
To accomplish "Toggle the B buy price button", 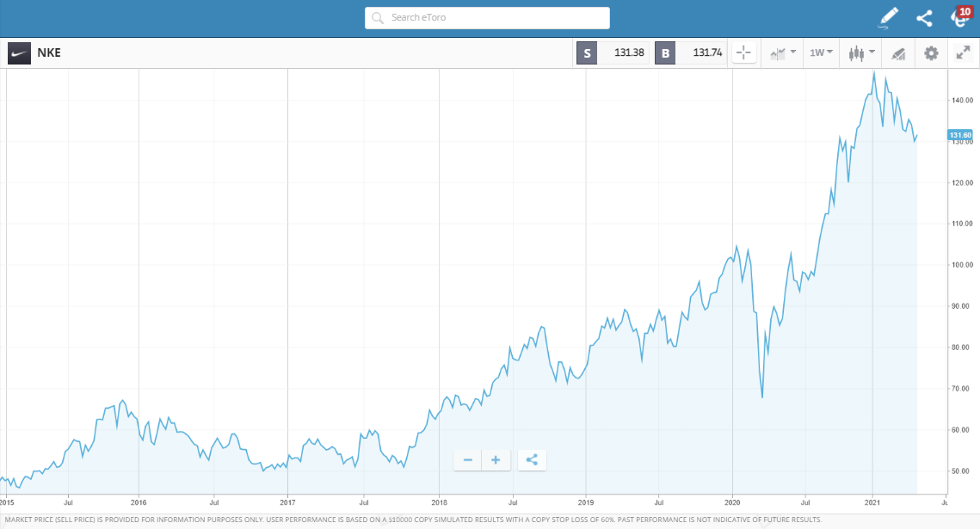I will pos(665,52).
